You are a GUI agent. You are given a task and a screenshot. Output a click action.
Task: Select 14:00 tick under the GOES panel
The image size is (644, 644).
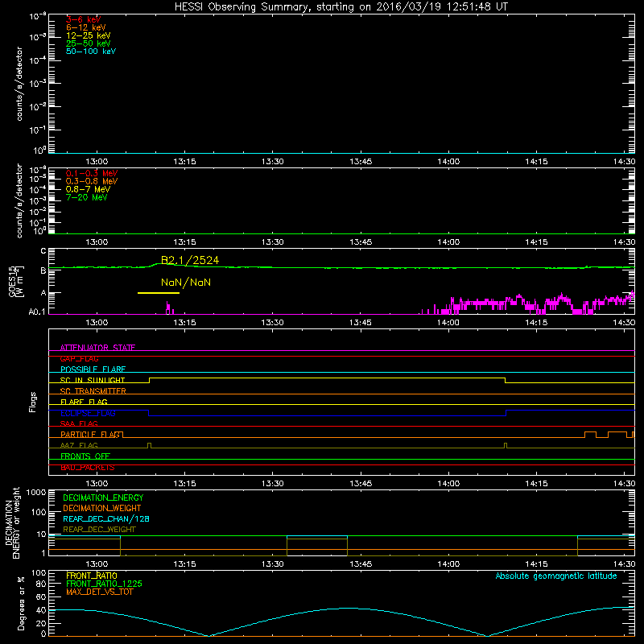448,323
